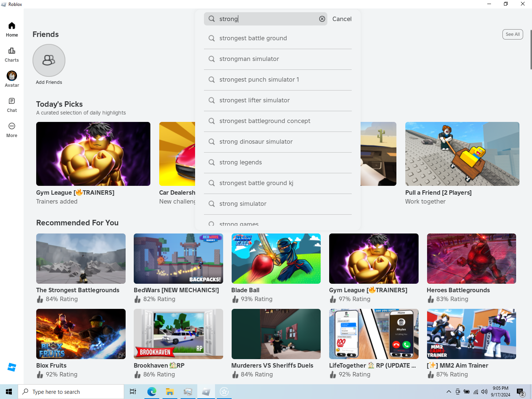Click the Roblox Studio icon in sidebar
This screenshot has height=399, width=532.
pos(12,367)
